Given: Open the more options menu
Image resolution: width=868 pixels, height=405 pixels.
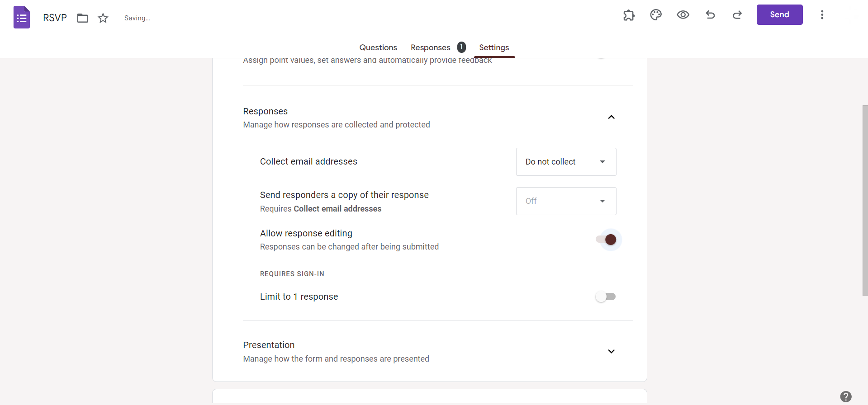Looking at the screenshot, I should (822, 15).
